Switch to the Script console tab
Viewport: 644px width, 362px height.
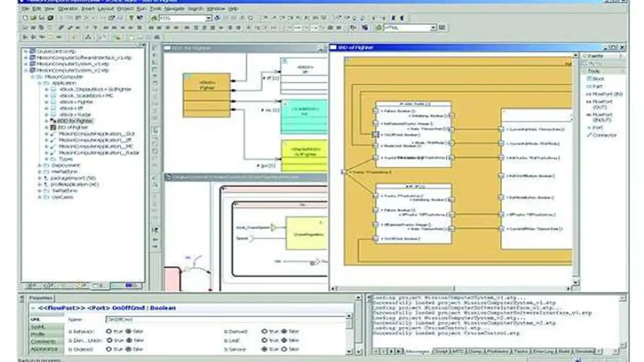tap(441, 351)
